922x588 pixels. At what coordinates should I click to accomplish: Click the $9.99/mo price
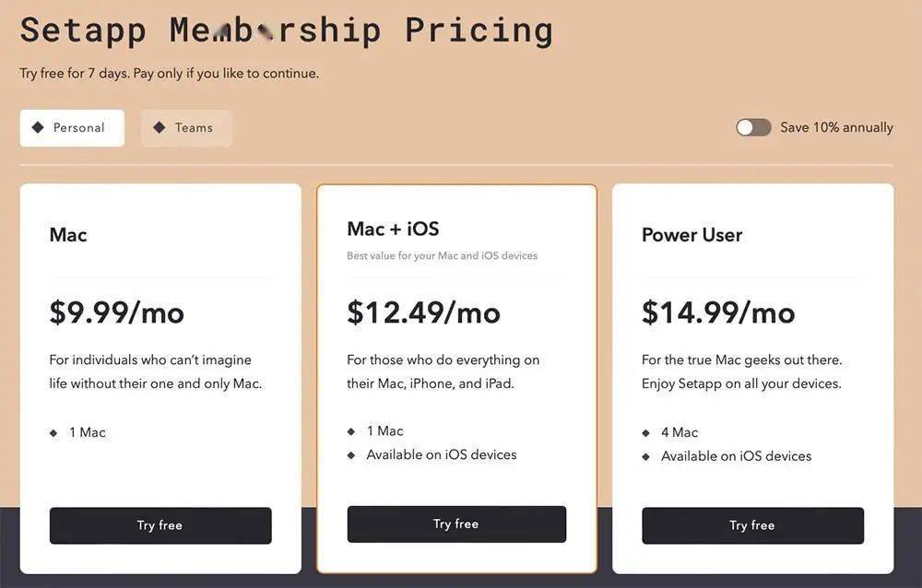117,312
